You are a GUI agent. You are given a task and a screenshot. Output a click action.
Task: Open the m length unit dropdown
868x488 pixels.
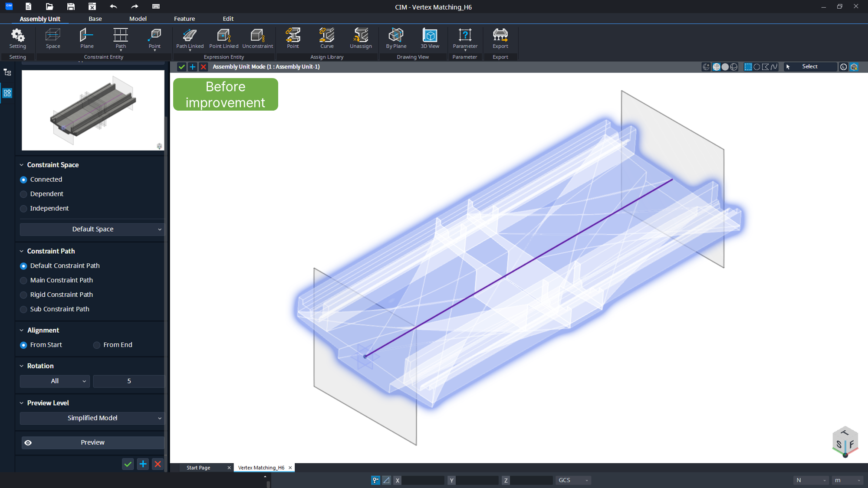click(847, 480)
